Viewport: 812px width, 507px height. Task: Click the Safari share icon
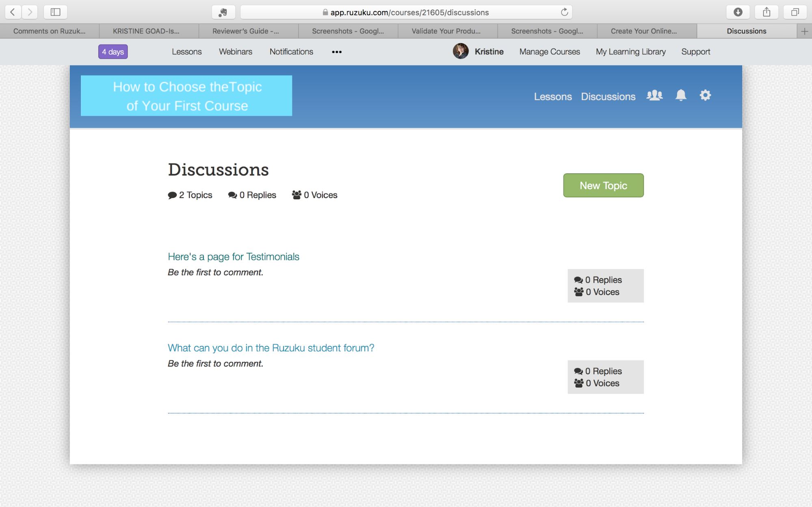click(x=766, y=12)
